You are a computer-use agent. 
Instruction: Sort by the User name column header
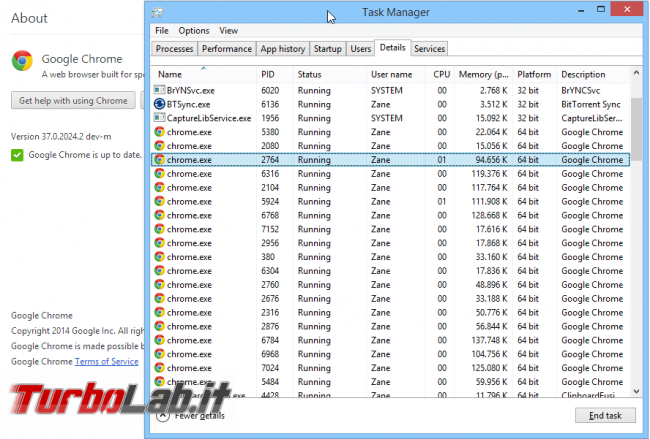(395, 75)
